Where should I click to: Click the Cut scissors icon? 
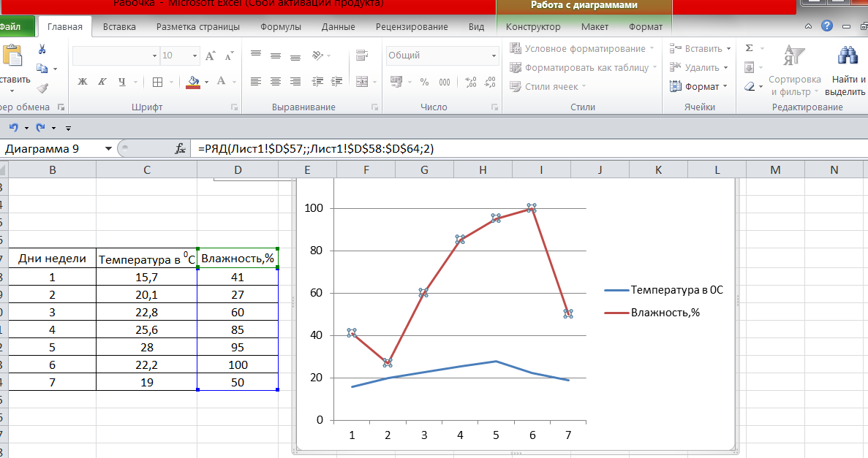pyautogui.click(x=42, y=50)
